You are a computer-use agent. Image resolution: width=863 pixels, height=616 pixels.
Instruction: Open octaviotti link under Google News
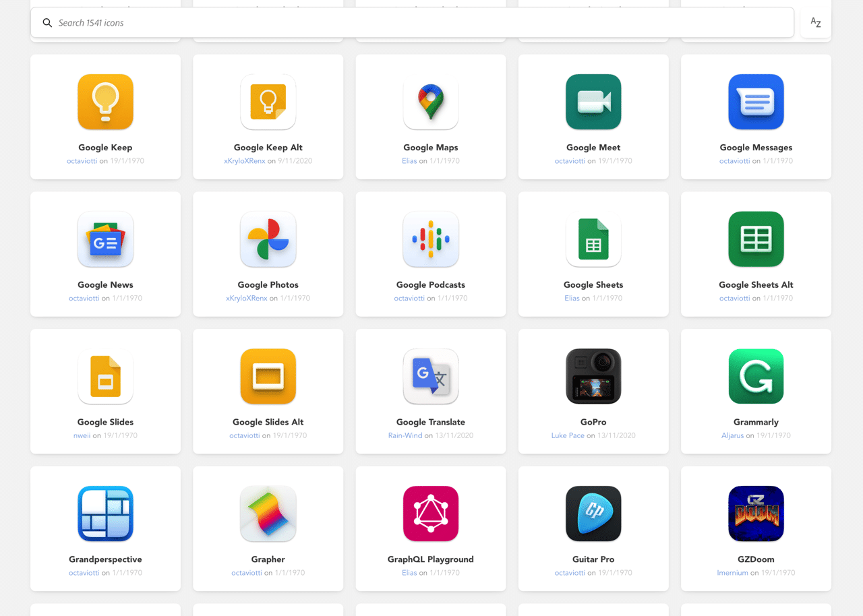pyautogui.click(x=84, y=298)
